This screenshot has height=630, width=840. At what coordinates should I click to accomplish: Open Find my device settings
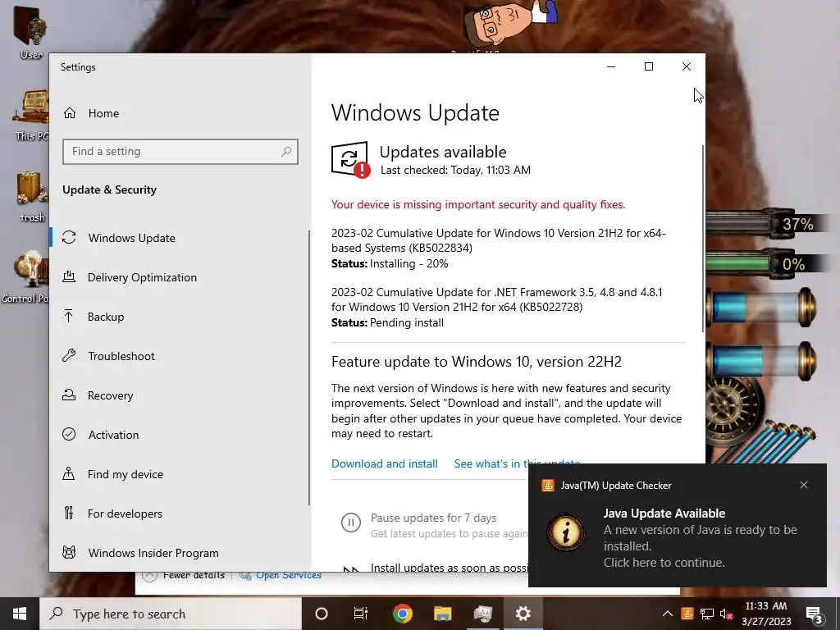pos(125,474)
